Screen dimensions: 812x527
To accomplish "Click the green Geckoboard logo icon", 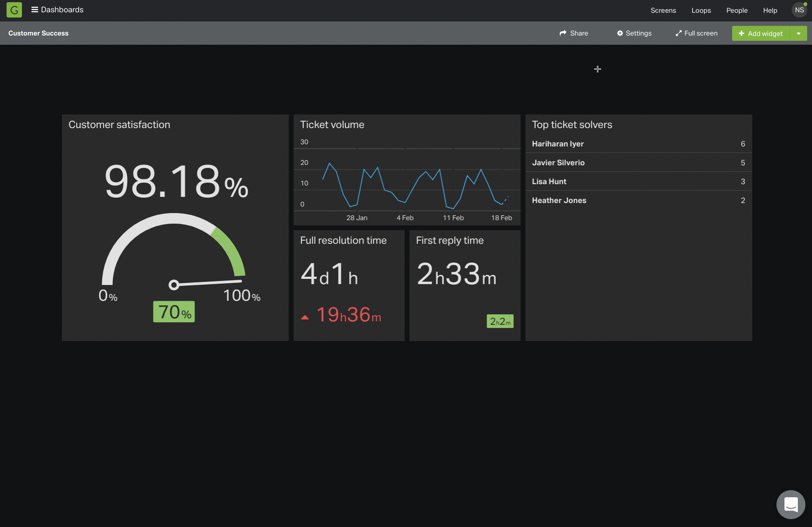I will 14,10.
